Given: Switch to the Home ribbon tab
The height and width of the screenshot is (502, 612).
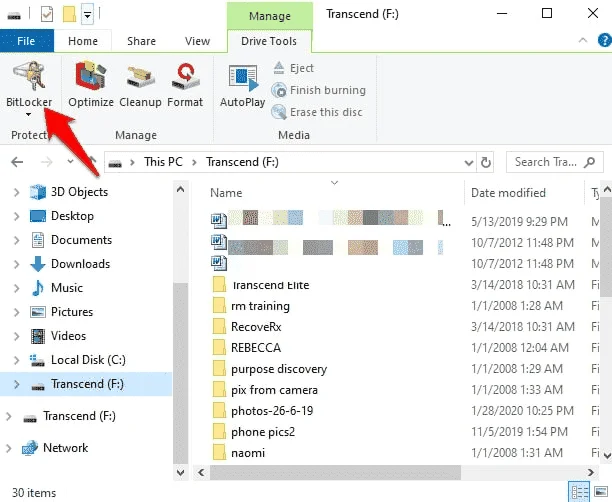Looking at the screenshot, I should [83, 41].
